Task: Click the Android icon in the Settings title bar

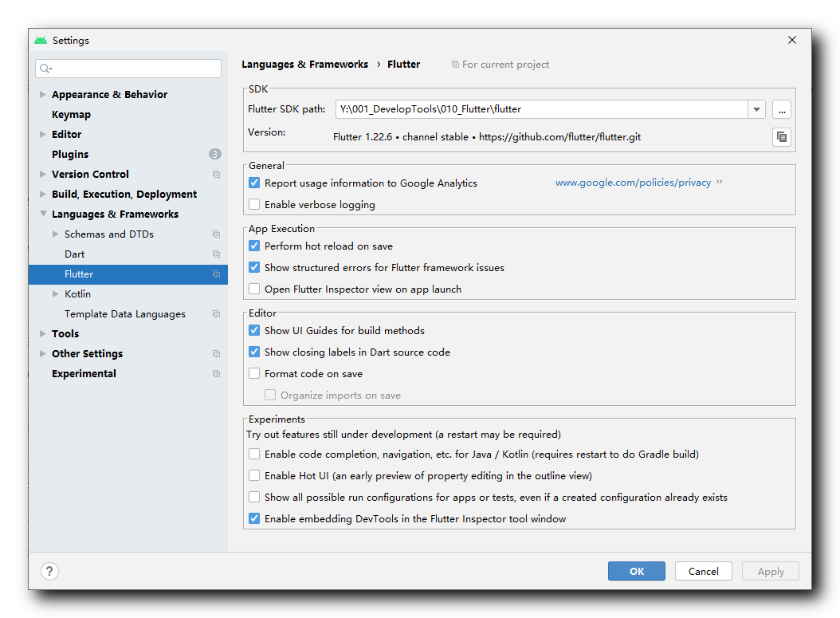Action: 39,38
